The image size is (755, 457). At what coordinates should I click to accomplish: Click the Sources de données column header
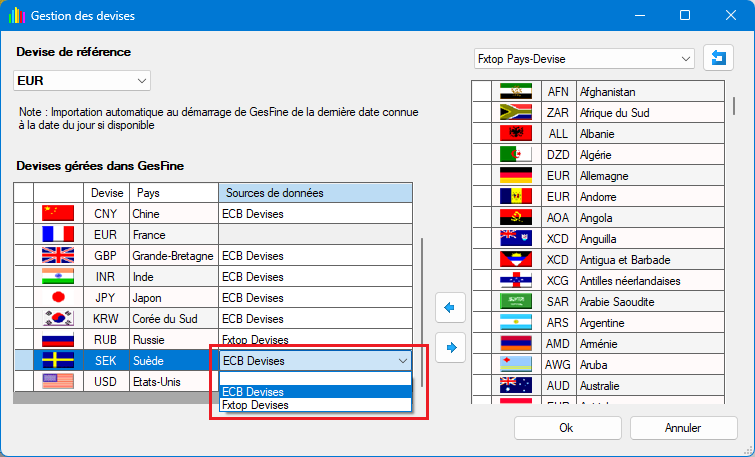[314, 192]
